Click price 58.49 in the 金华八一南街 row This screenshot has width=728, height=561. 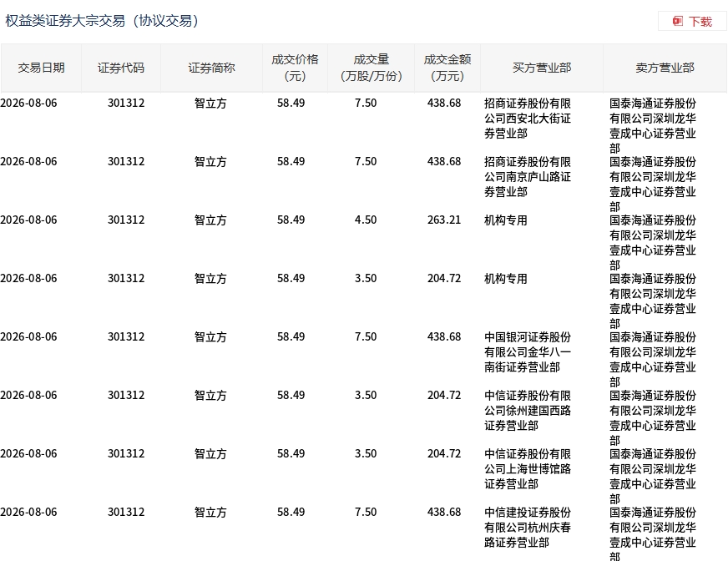(291, 336)
